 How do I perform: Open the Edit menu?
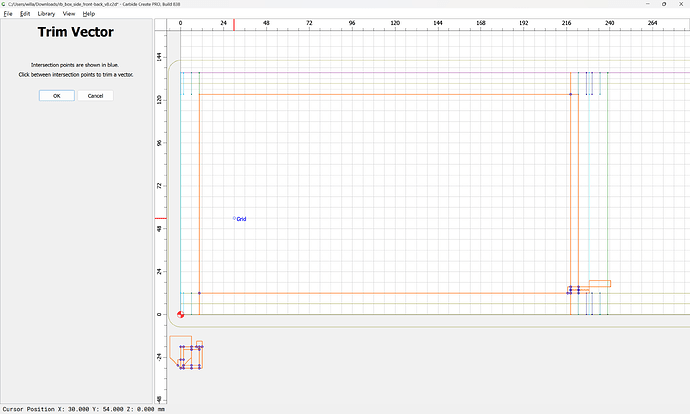[x=25, y=14]
